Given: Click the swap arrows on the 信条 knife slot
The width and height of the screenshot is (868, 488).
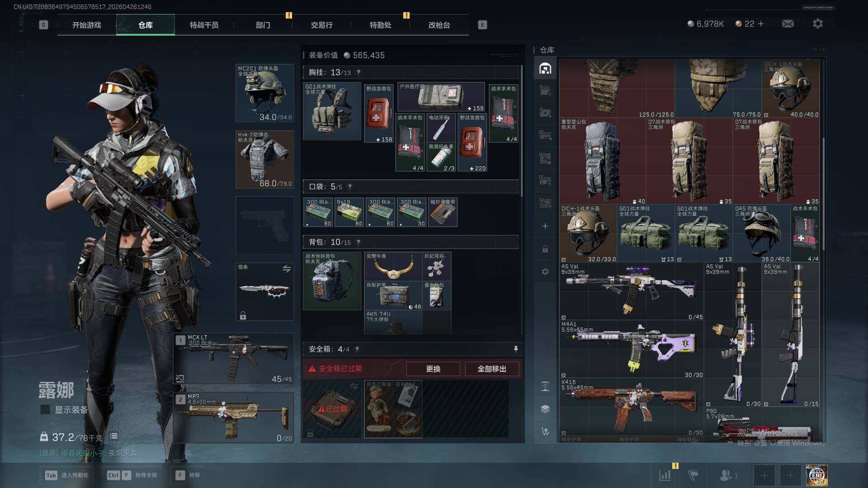Looking at the screenshot, I should (287, 269).
